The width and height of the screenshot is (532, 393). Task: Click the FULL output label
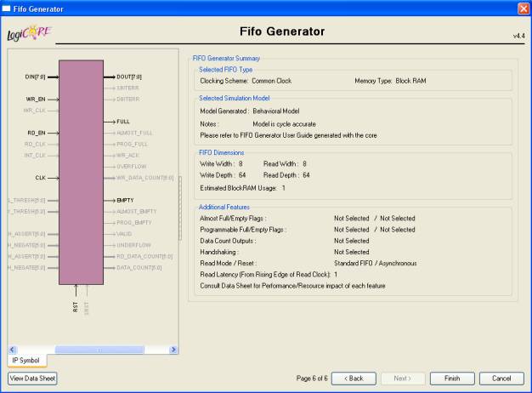click(123, 122)
